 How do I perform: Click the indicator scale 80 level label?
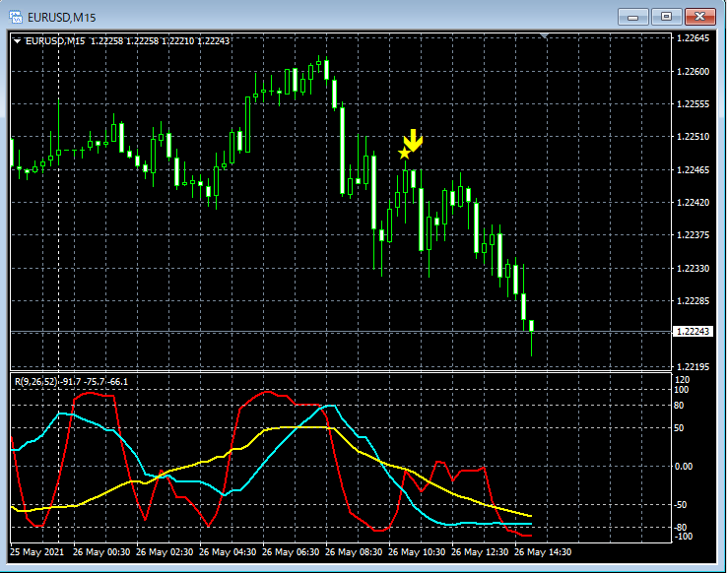[679, 405]
